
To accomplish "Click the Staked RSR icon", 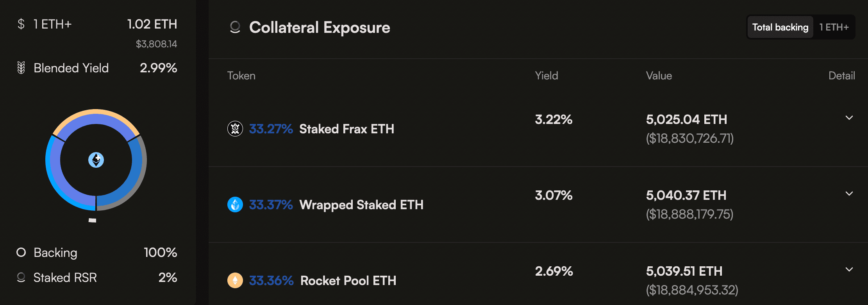I will point(21,278).
